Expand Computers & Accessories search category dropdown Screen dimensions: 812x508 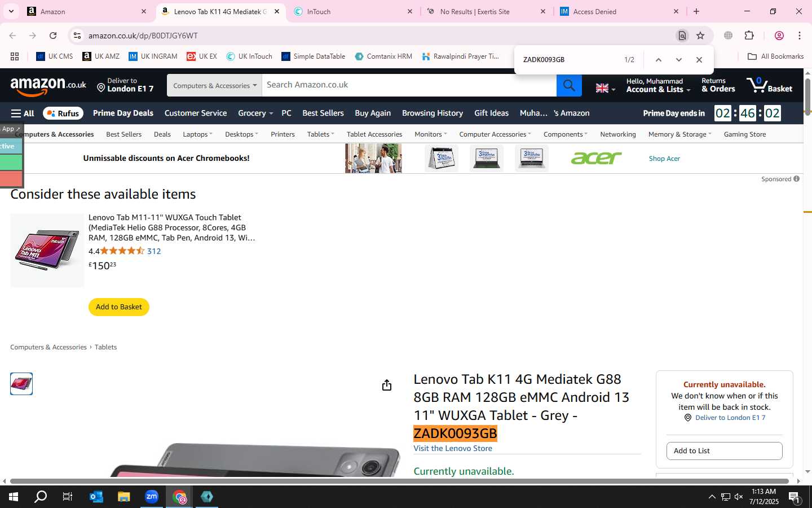point(214,85)
